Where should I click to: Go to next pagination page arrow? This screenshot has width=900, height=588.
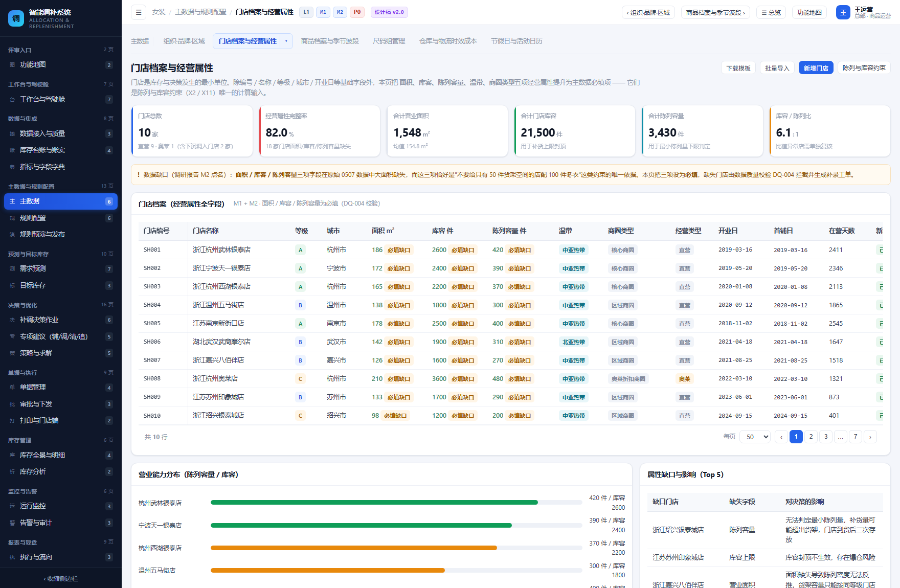pos(870,437)
